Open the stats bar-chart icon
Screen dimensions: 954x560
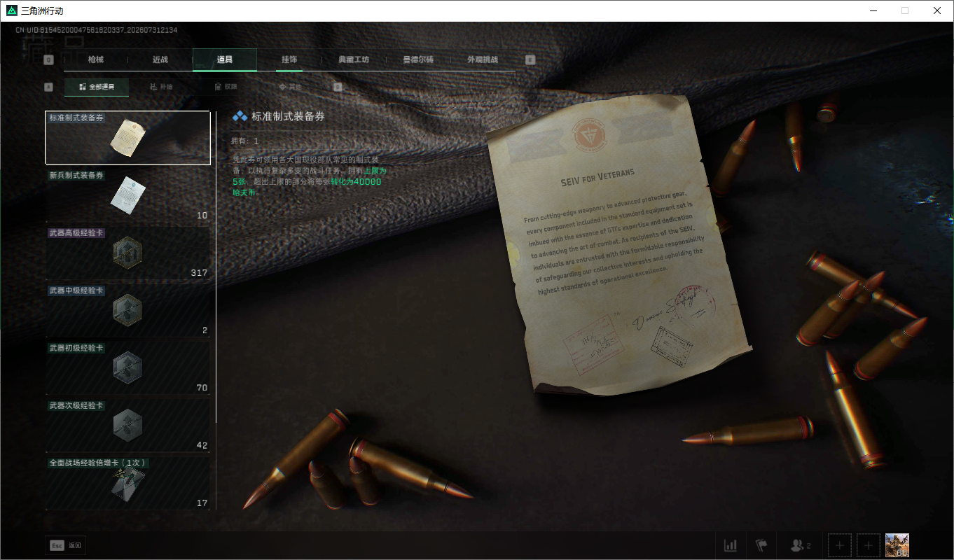(731, 545)
